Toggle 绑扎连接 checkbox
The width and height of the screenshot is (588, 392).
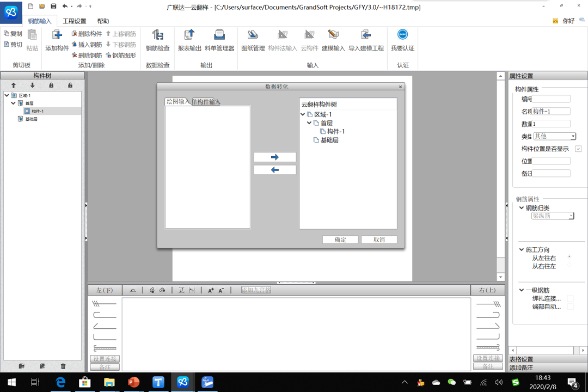[571, 298]
